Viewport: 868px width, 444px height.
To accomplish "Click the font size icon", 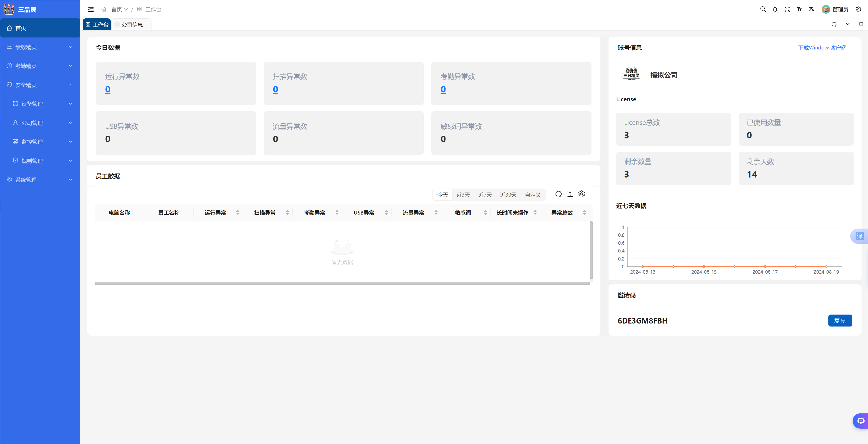I will coord(799,9).
